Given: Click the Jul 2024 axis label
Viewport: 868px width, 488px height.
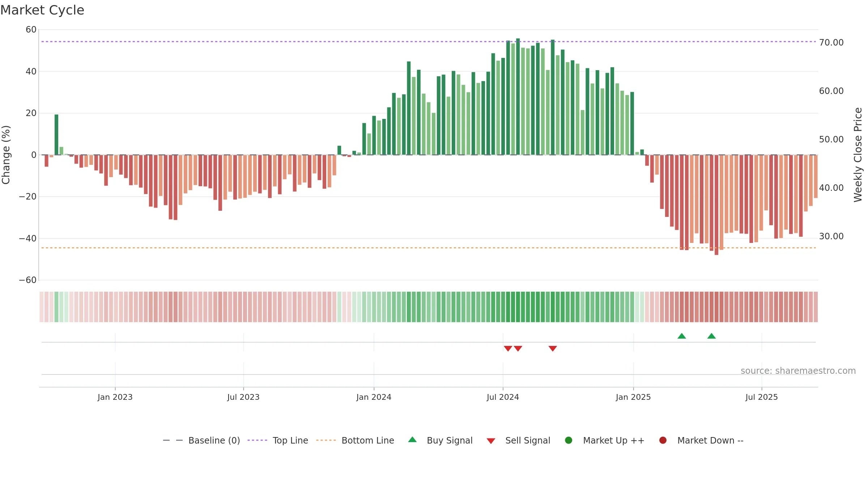Looking at the screenshot, I should coord(503,397).
